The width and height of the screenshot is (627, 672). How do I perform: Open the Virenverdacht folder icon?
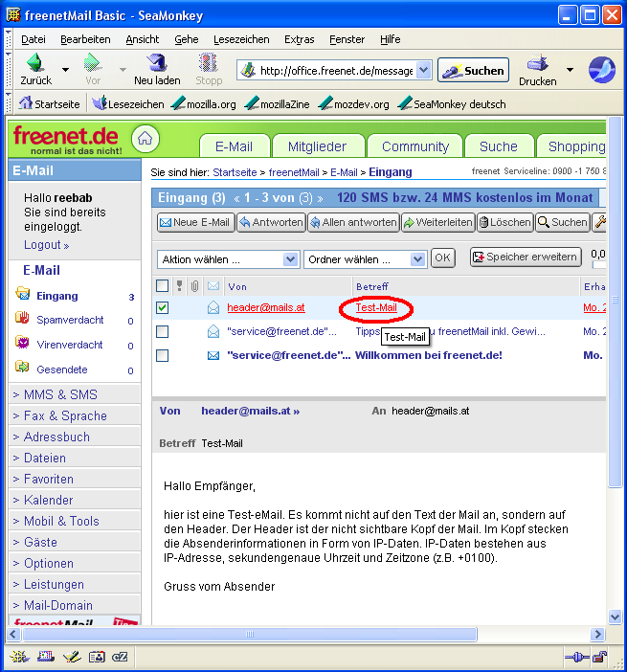[x=23, y=344]
